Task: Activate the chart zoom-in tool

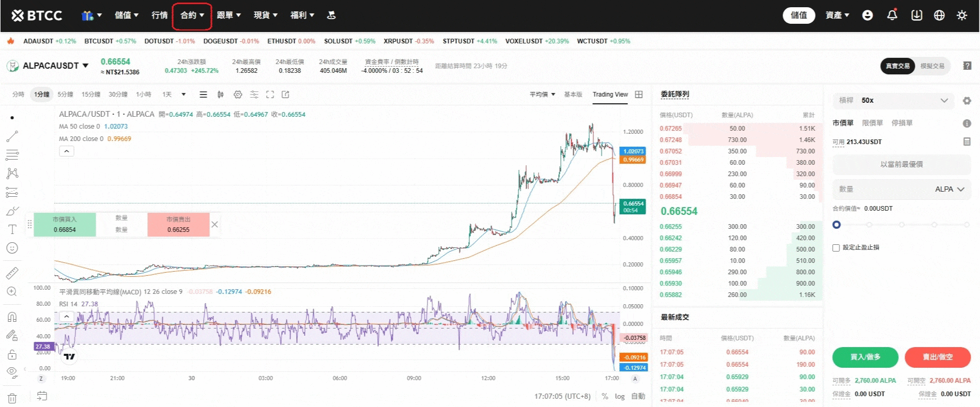Action: [x=12, y=291]
